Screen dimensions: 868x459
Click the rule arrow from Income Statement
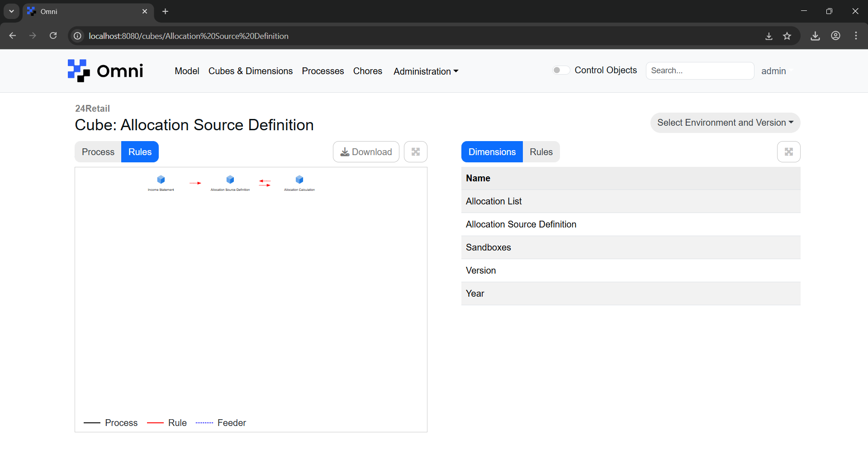pos(195,183)
